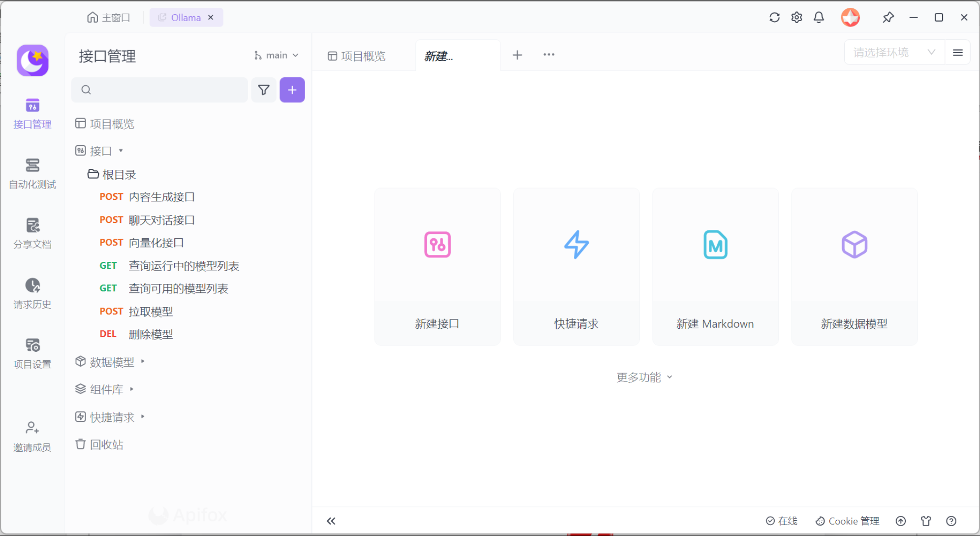Open 自动化测试 in the sidebar
Image resolution: width=980 pixels, height=536 pixels.
[32, 174]
